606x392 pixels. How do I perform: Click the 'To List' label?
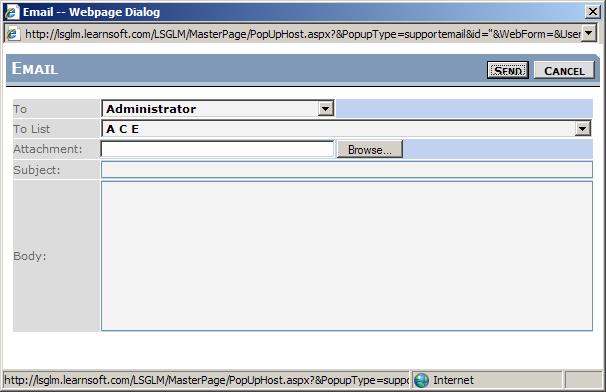pyautogui.click(x=32, y=129)
